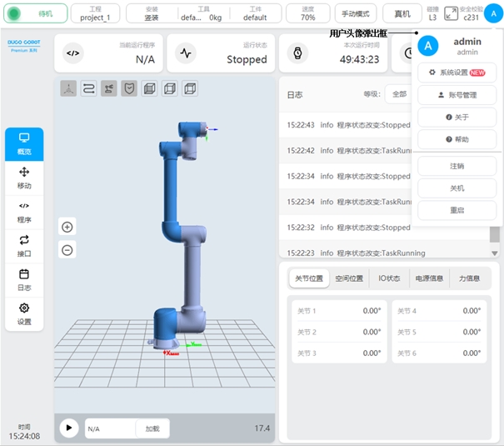This screenshot has width=504, height=446.
Task: Click the play button to run program
Action: [x=68, y=428]
